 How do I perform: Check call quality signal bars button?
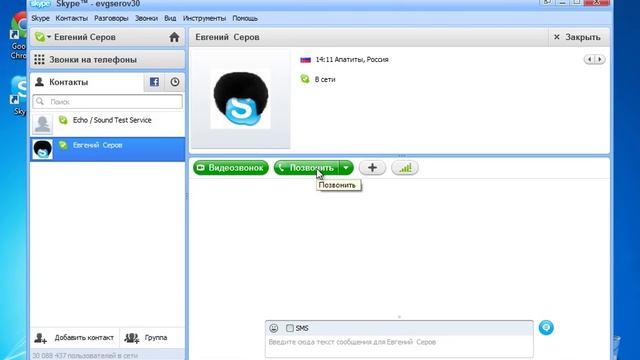[x=405, y=168]
